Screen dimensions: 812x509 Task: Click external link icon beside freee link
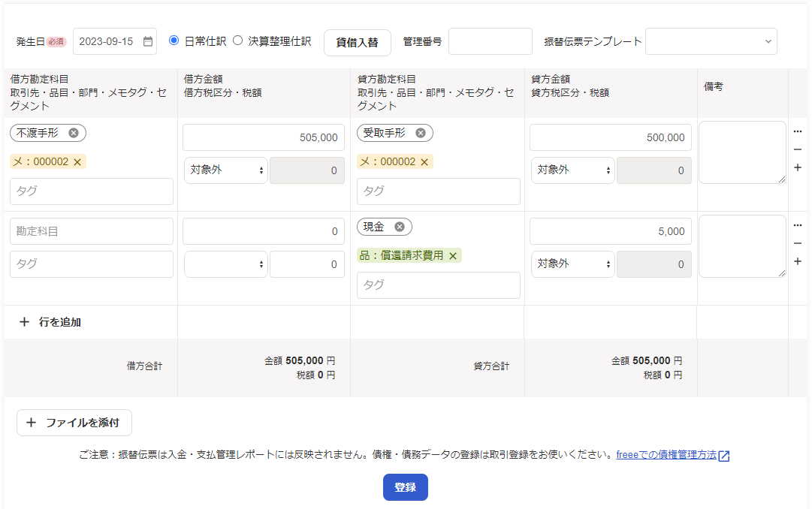[x=724, y=456]
